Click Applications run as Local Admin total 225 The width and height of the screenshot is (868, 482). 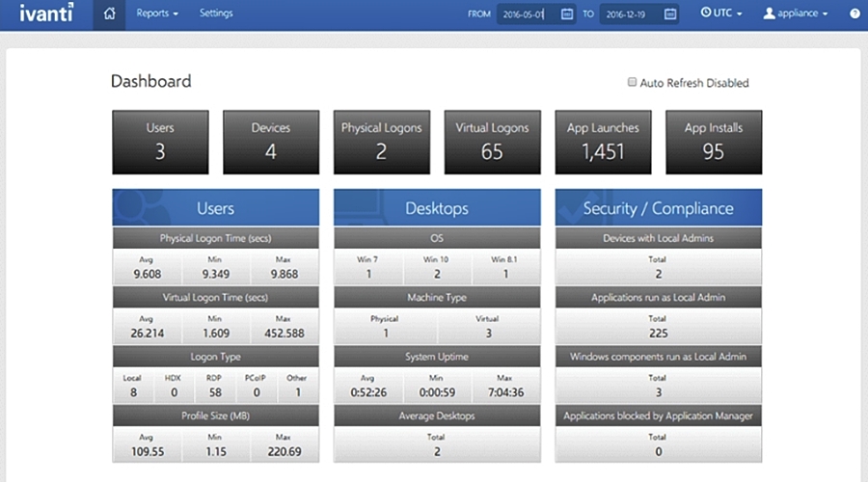point(658,334)
